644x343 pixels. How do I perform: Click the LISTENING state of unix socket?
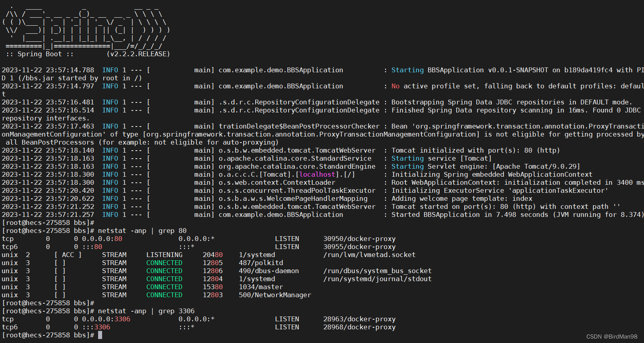[x=164, y=255]
